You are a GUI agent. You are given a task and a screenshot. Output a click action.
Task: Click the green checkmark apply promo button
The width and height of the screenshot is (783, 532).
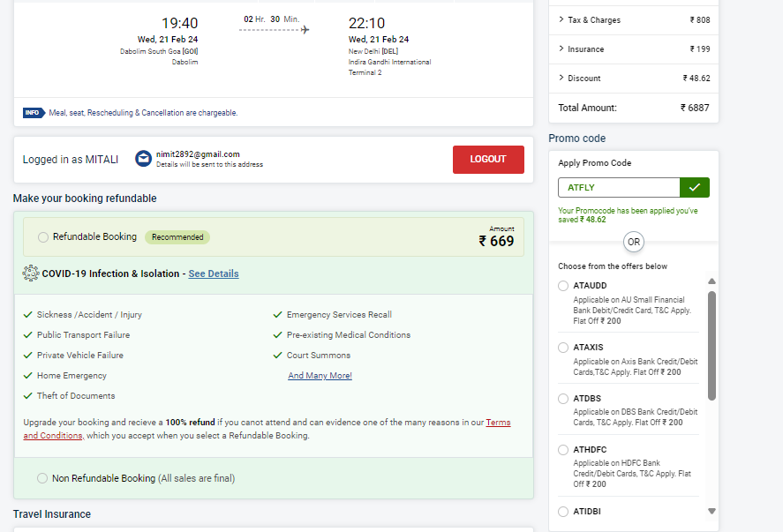(694, 188)
